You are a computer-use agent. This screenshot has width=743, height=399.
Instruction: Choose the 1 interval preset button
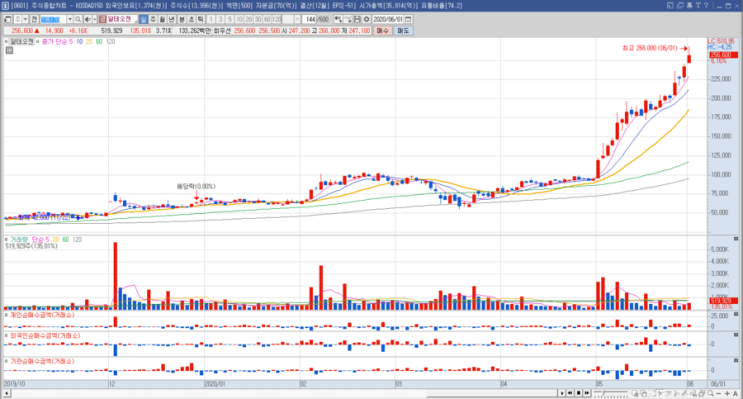(x=210, y=19)
